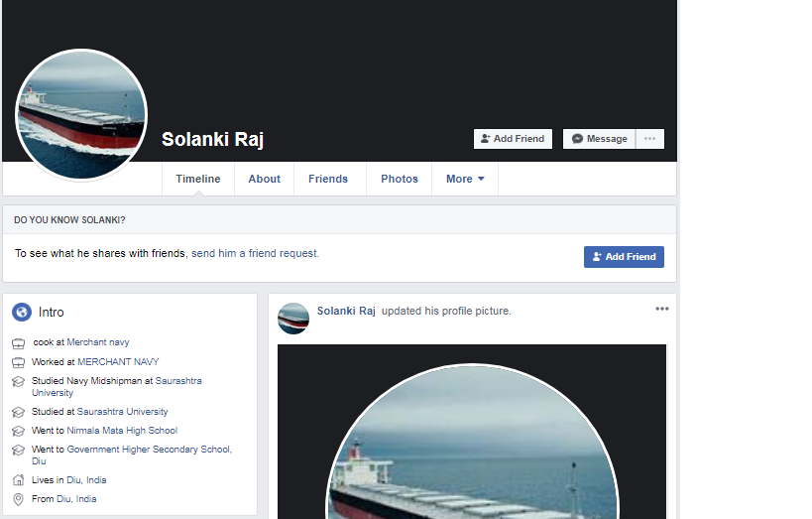
Task: Open the ellipsis menu next to Message
Action: (x=649, y=139)
